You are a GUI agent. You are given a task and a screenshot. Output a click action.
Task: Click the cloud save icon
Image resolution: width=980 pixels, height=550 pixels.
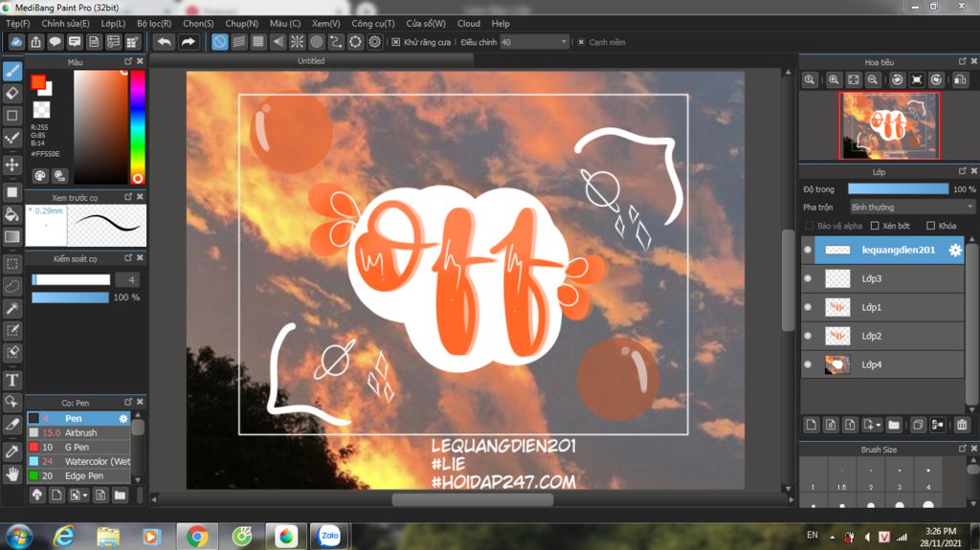click(16, 42)
